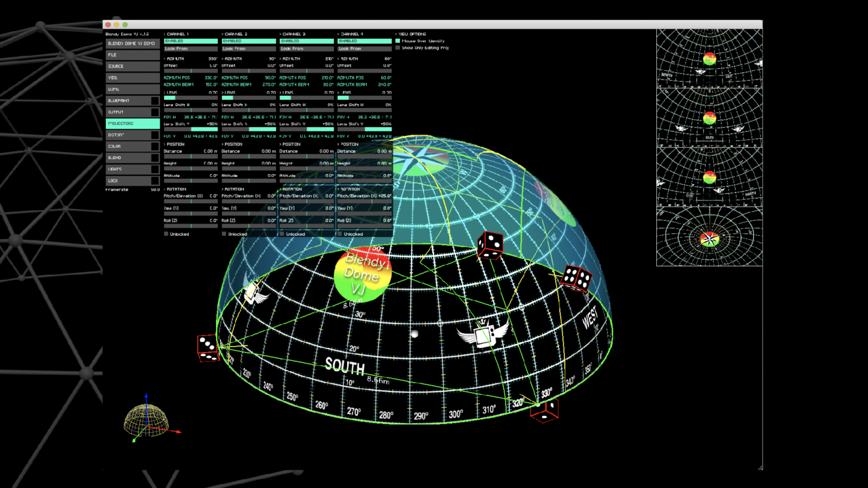Disable the Channel 1 Enabled toggle
The height and width of the screenshot is (488, 868).
[191, 41]
